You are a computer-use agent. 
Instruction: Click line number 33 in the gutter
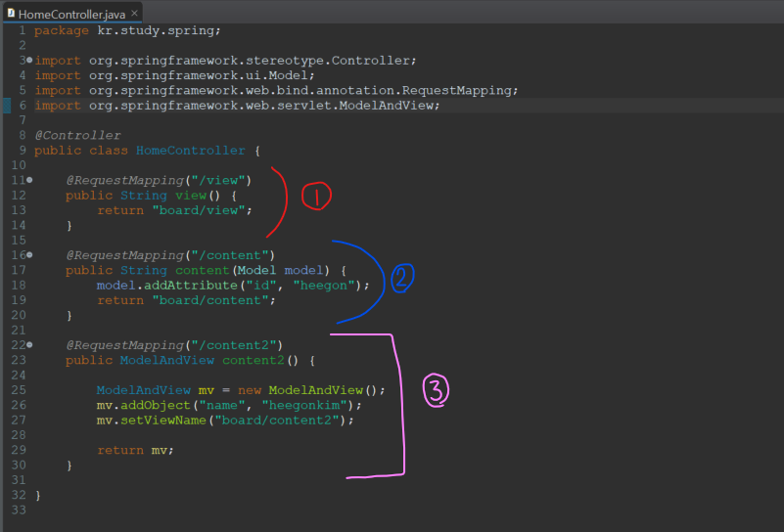[x=19, y=510]
